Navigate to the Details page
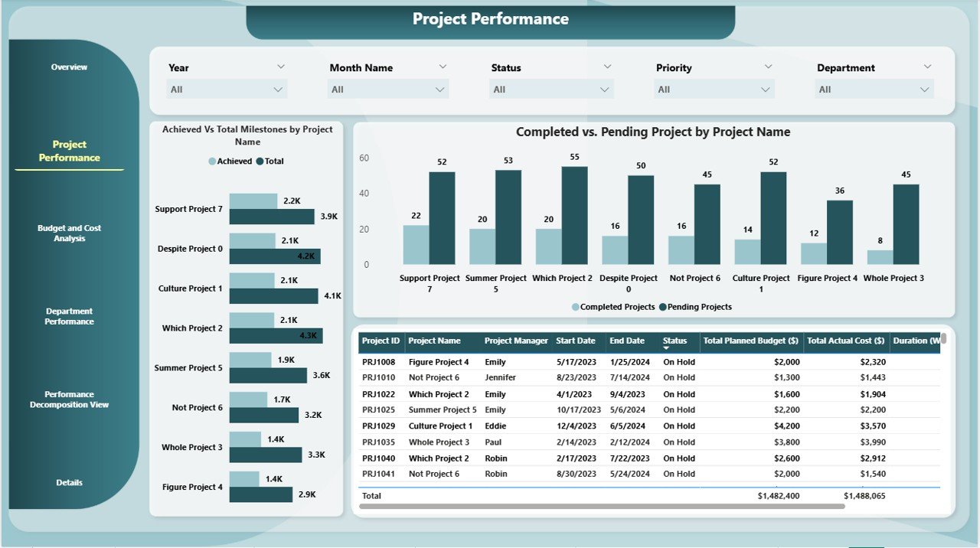The image size is (980, 548). point(69,483)
